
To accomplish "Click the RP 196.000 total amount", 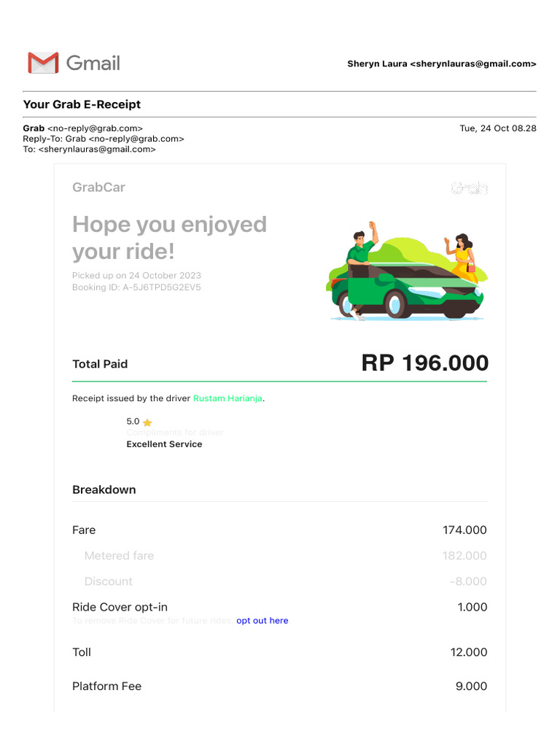I will coord(424,363).
